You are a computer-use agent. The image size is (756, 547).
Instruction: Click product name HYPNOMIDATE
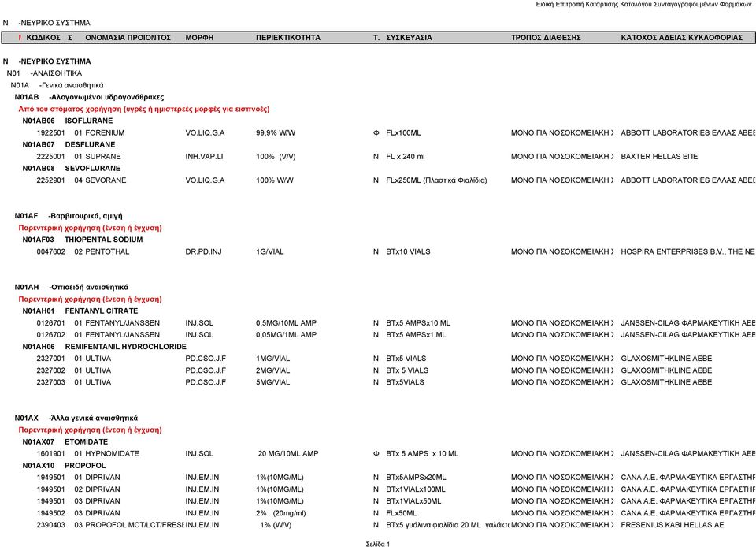pos(112,454)
